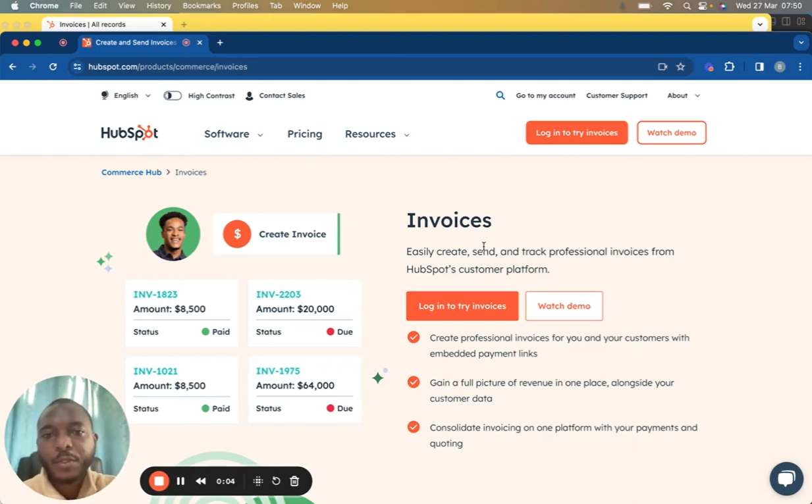Image resolution: width=812 pixels, height=504 pixels.
Task: Open the Edit menu
Action: tap(100, 6)
